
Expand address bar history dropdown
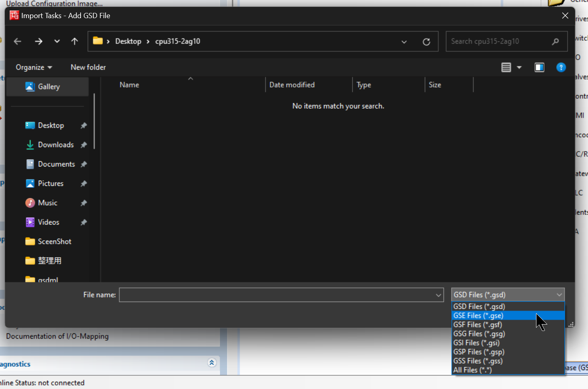click(x=404, y=42)
